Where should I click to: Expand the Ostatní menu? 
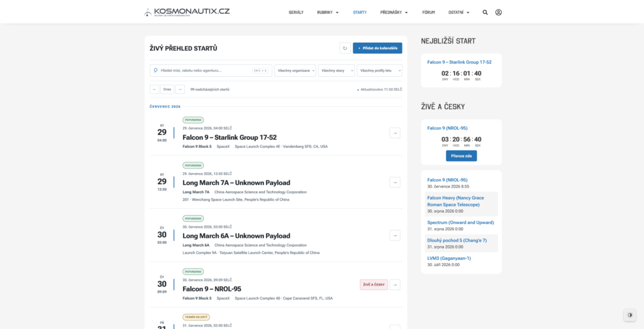click(x=458, y=13)
